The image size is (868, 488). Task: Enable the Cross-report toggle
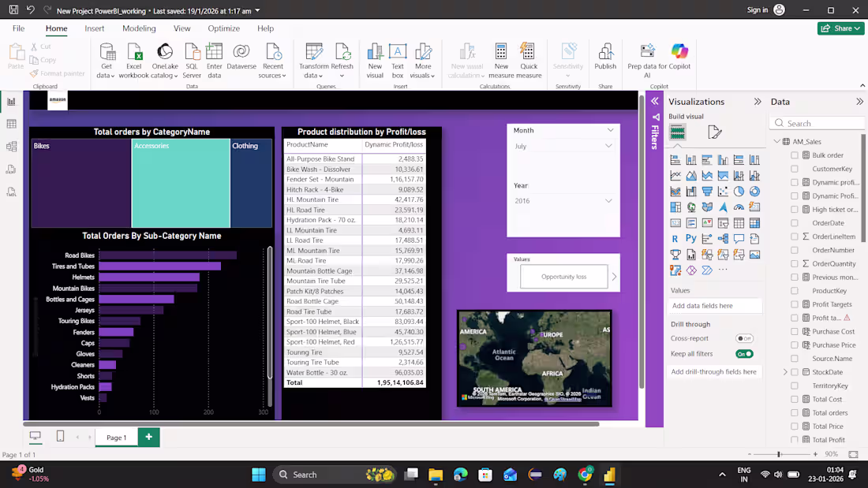pos(743,338)
